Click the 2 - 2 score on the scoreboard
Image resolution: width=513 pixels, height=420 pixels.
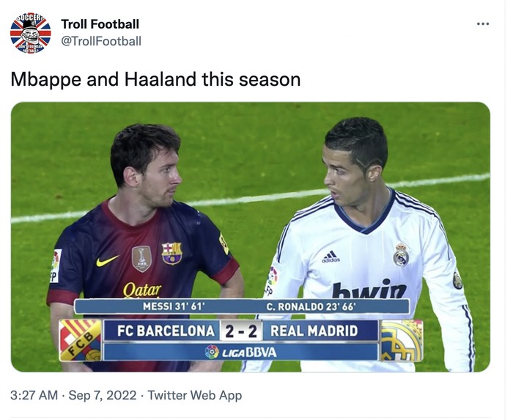pos(240,331)
